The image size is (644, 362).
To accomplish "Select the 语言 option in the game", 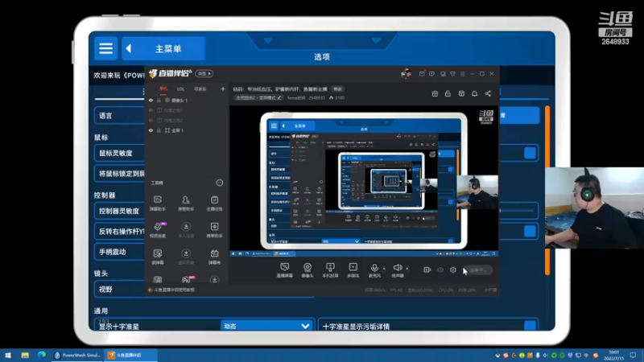I will click(119, 116).
